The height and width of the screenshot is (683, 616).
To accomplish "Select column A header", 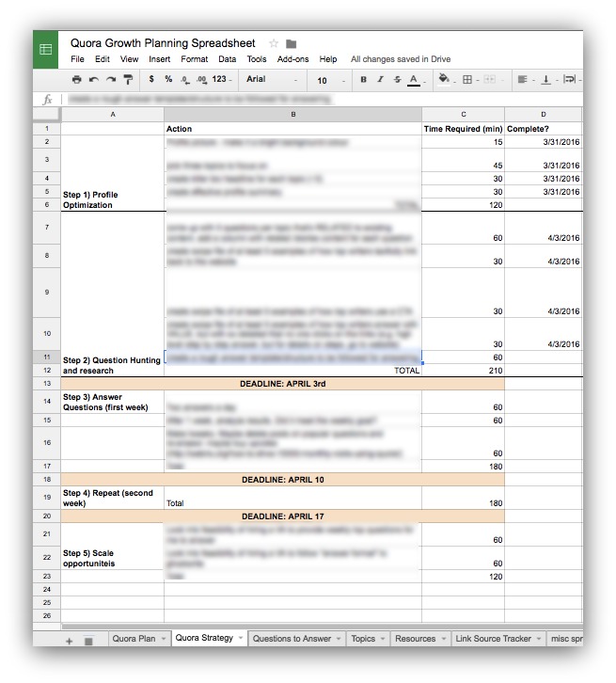I will [113, 115].
